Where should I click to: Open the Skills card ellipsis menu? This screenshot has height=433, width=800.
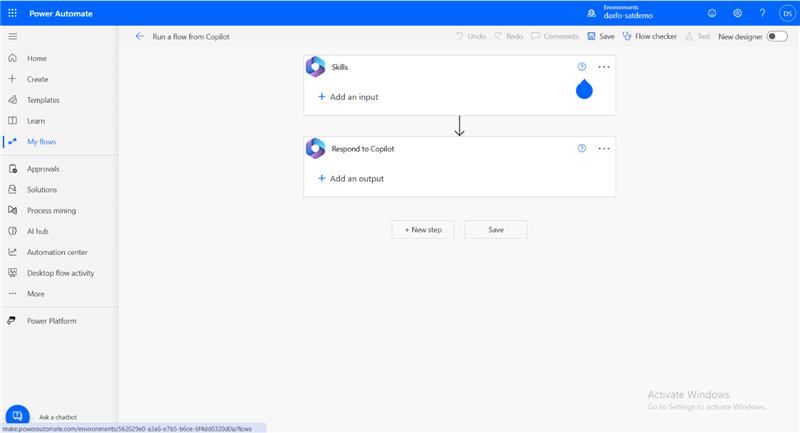(604, 67)
